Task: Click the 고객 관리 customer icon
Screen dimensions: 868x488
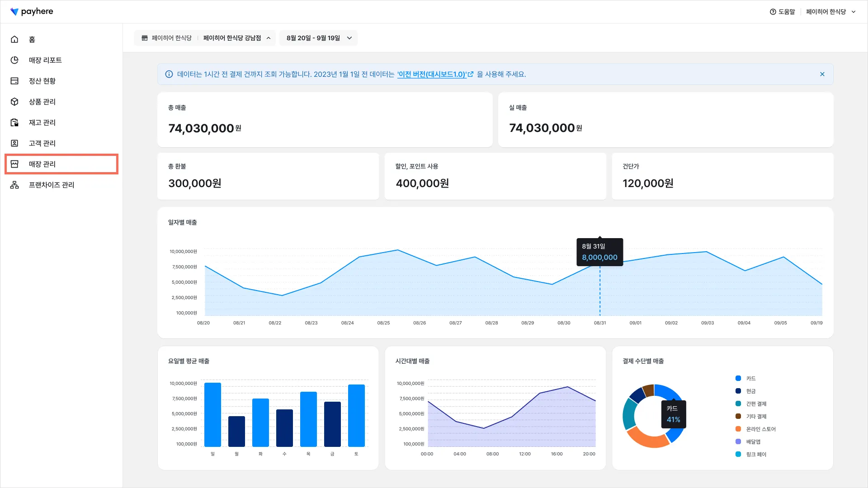Action: point(14,143)
